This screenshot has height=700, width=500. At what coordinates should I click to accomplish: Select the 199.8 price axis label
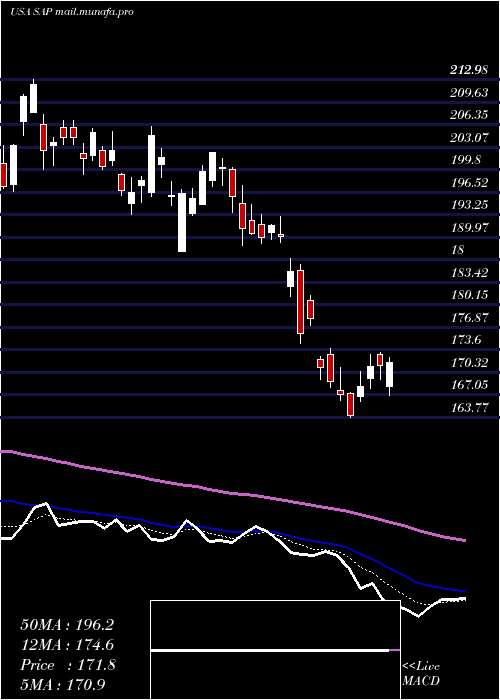pos(466,160)
